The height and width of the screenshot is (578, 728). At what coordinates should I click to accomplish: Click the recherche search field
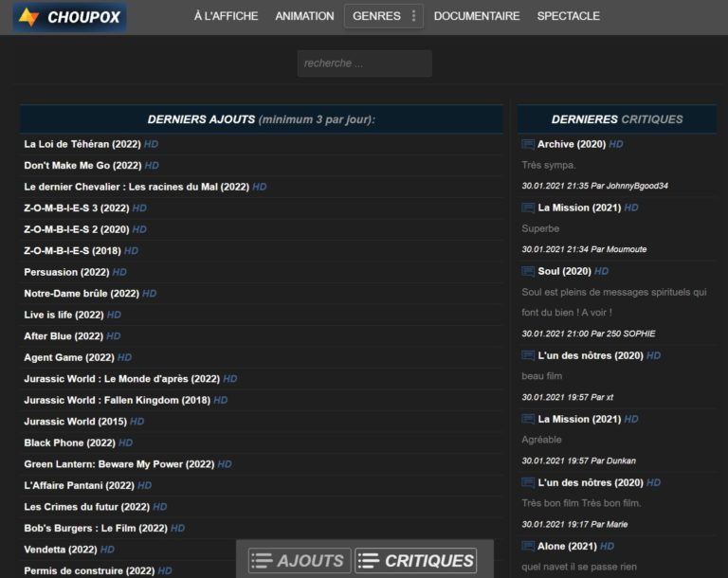364,63
